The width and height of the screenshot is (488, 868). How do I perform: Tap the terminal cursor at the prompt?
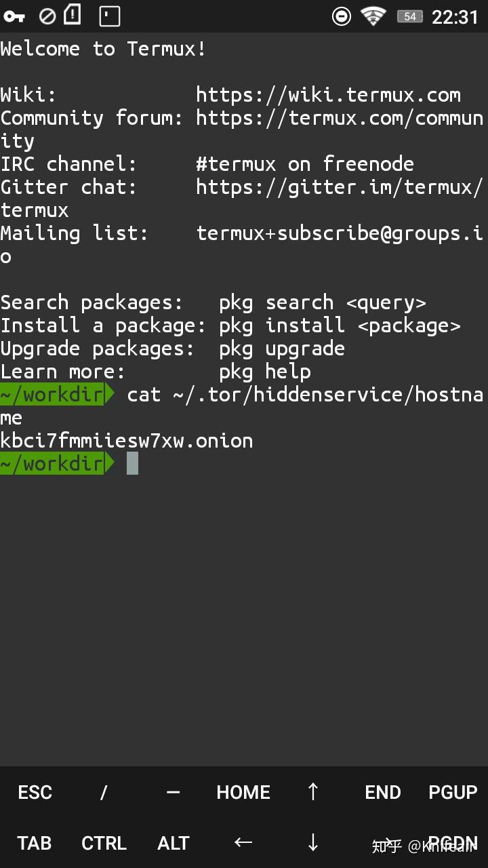pos(132,463)
